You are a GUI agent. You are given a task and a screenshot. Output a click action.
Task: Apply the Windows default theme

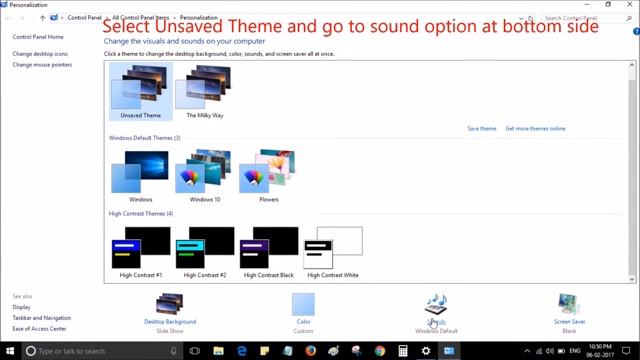[x=140, y=176]
